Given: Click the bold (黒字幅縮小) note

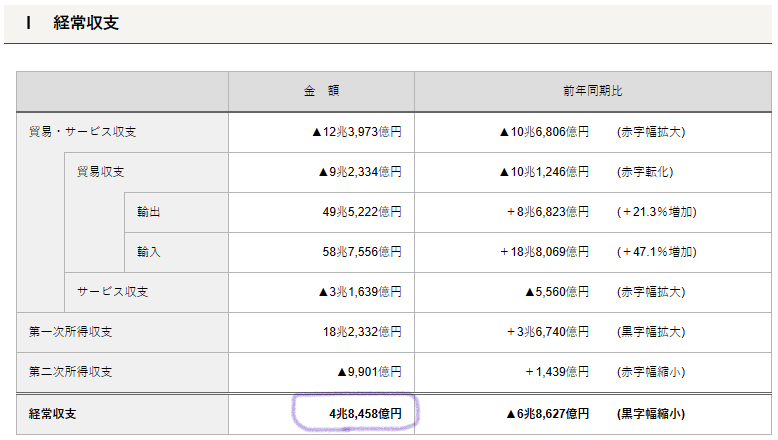Looking at the screenshot, I should pos(651,413).
